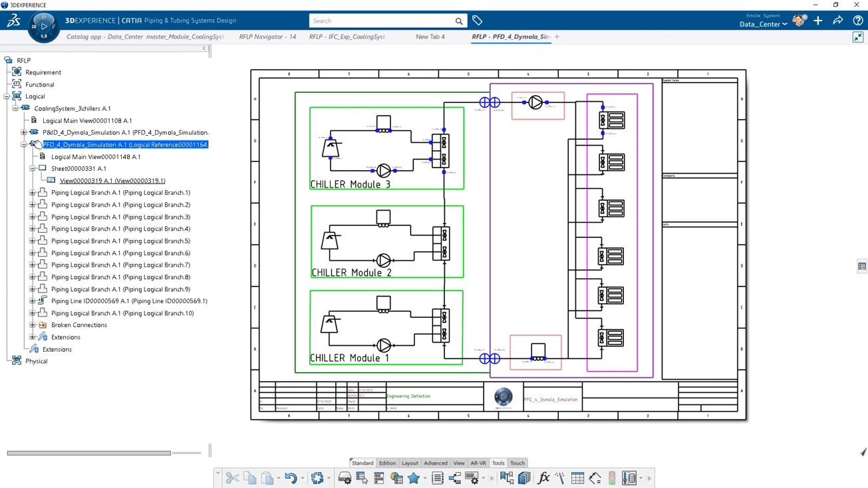This screenshot has height=488, width=868.
Task: Switch to the Layout toolbar tab
Action: tap(410, 463)
